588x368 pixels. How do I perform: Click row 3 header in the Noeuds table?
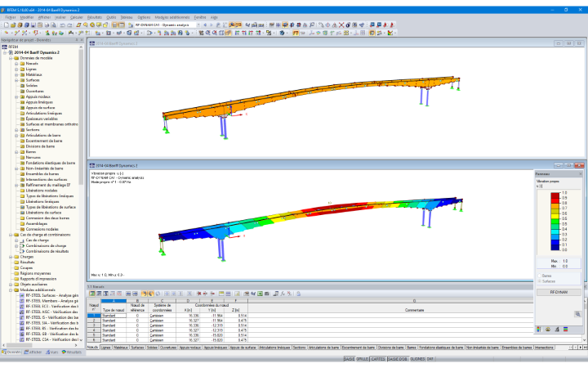pyautogui.click(x=94, y=325)
